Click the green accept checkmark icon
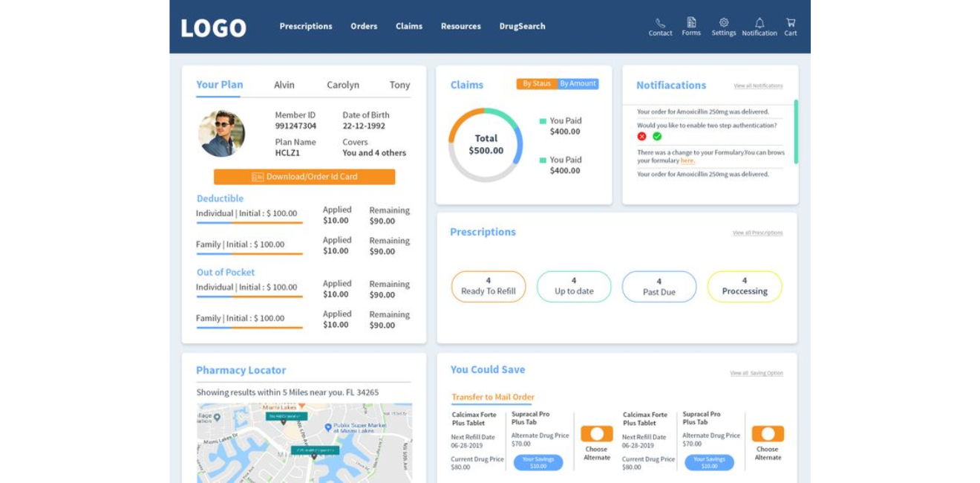This screenshot has height=483, width=980. (x=657, y=136)
